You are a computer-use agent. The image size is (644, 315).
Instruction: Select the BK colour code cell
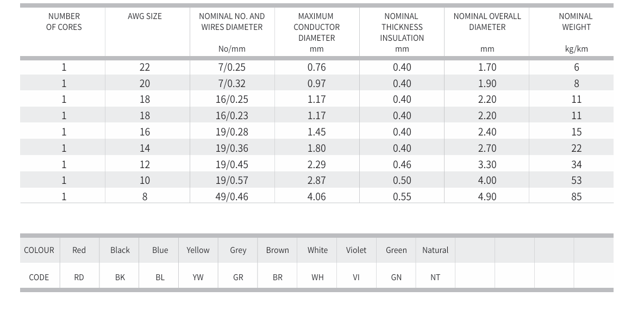point(120,277)
